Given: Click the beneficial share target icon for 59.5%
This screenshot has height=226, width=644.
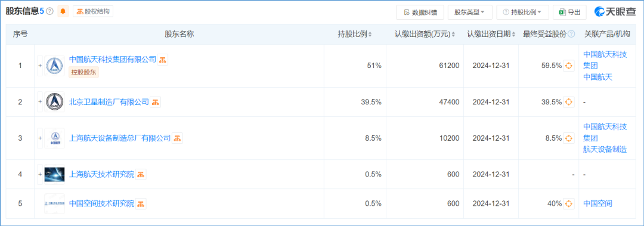Looking at the screenshot, I should pyautogui.click(x=568, y=66).
